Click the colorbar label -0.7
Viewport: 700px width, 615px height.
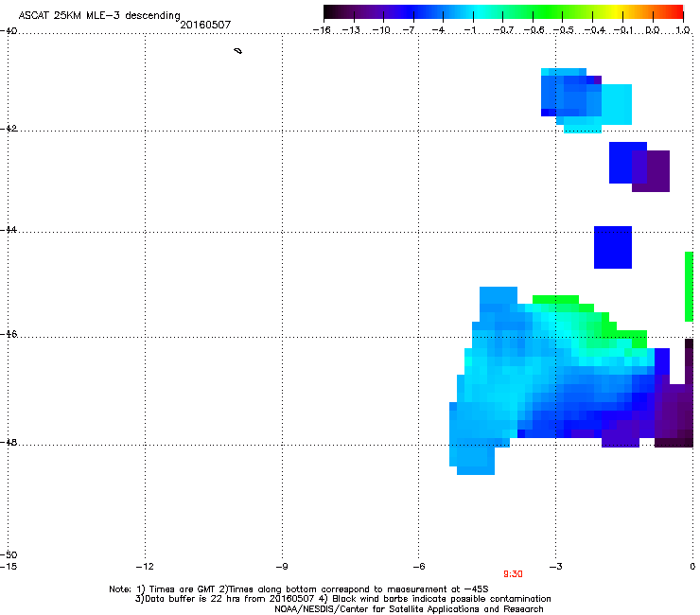click(503, 30)
